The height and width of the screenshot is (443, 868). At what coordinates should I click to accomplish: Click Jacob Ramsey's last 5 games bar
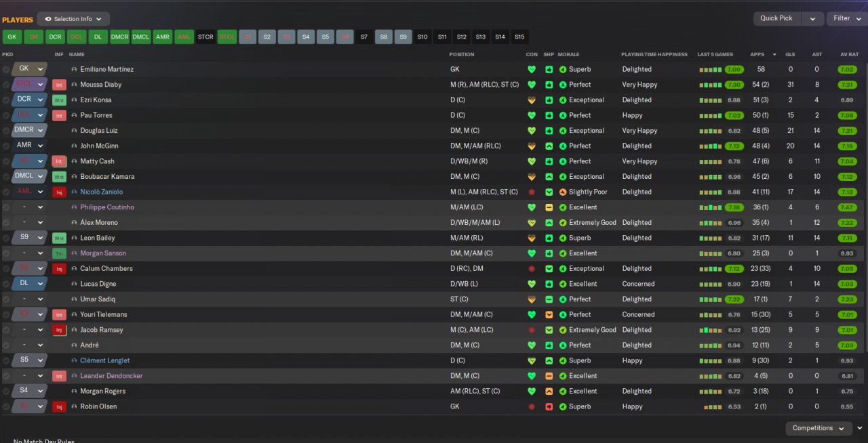[x=711, y=330]
